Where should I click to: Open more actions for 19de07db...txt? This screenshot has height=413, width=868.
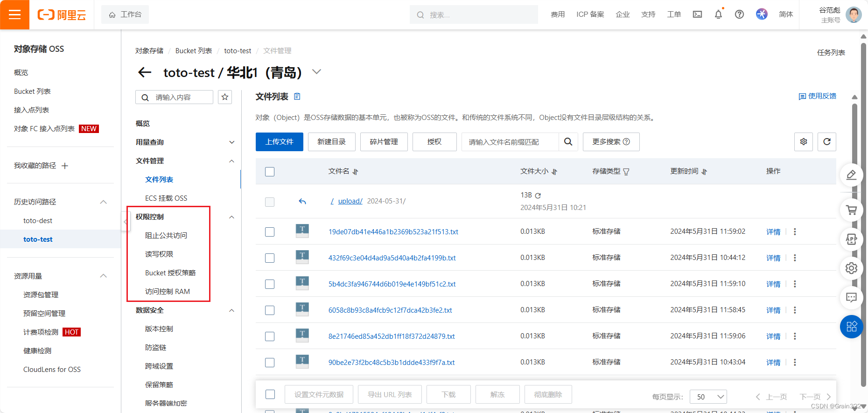(x=795, y=232)
